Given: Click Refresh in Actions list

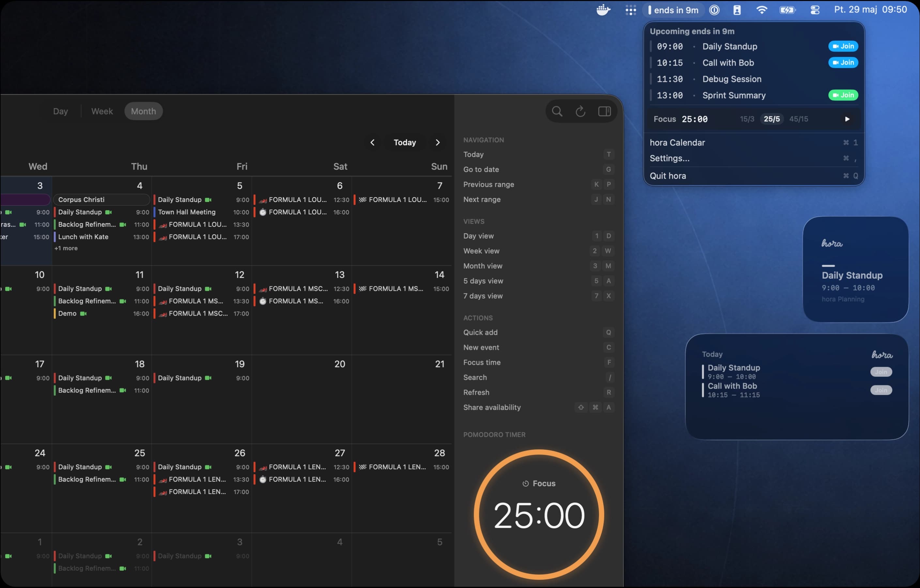Looking at the screenshot, I should [x=538, y=393].
